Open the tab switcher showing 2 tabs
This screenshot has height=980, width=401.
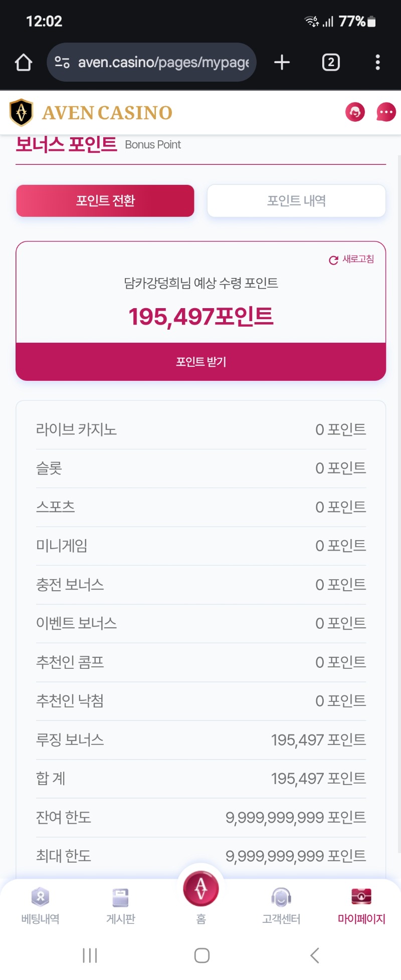[331, 62]
